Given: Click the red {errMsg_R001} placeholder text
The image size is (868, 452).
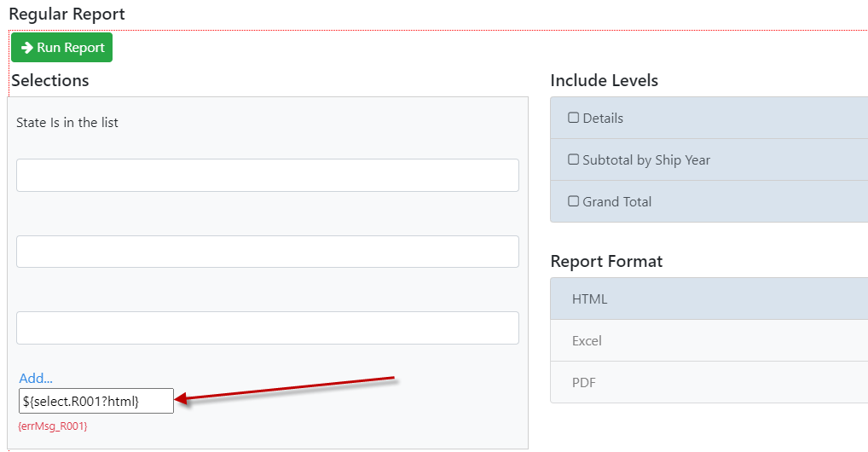Looking at the screenshot, I should point(53,426).
